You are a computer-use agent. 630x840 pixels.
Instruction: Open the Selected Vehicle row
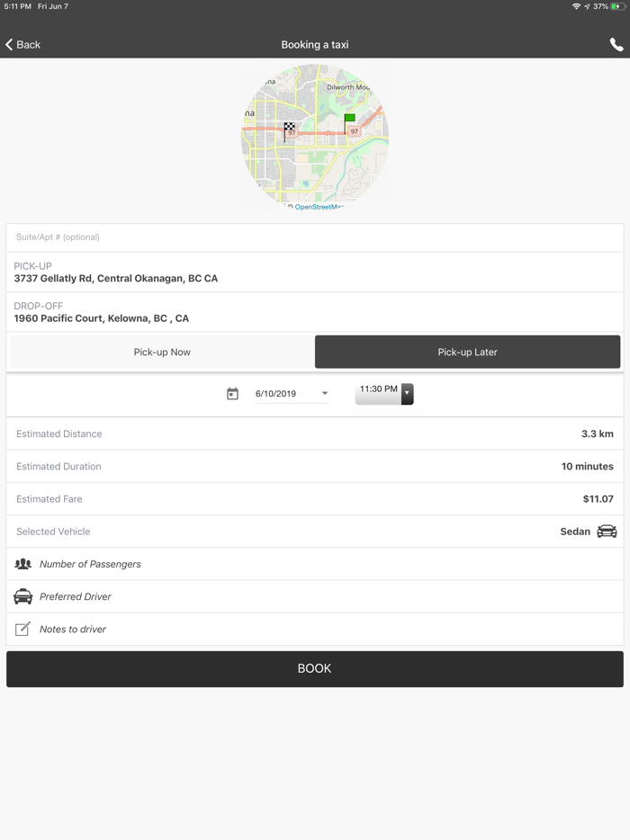point(315,532)
